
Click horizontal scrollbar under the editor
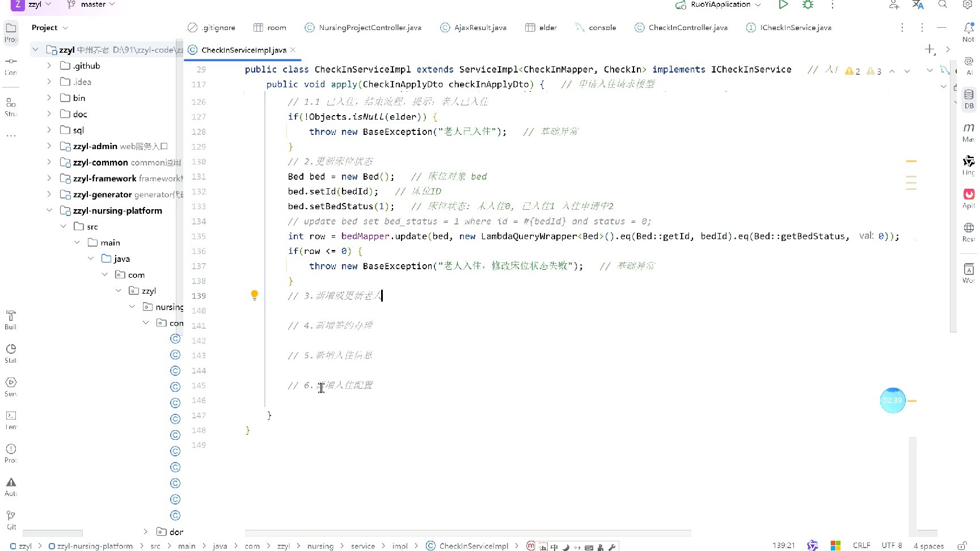pos(468,533)
